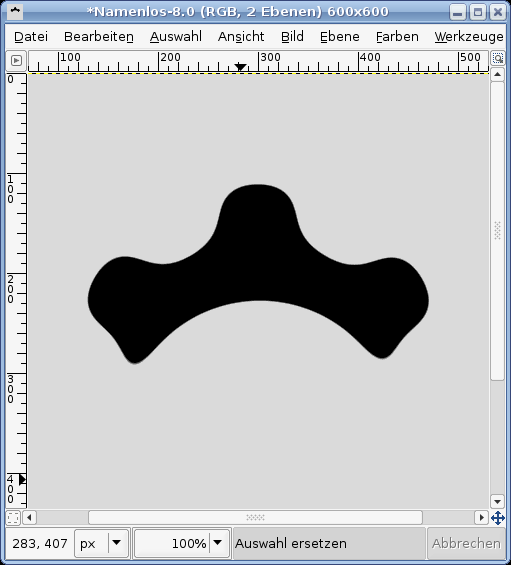The width and height of the screenshot is (511, 565).
Task: Open the Farben menu
Action: pos(397,36)
